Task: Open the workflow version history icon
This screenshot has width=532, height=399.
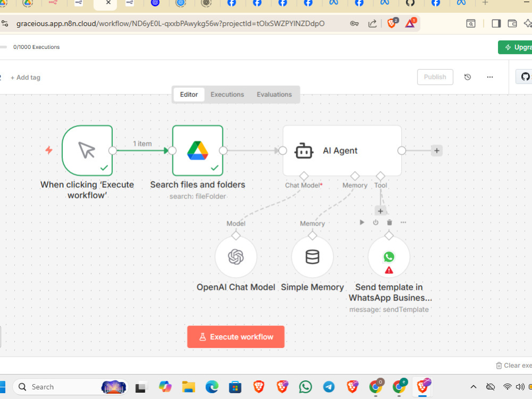Action: click(x=468, y=77)
